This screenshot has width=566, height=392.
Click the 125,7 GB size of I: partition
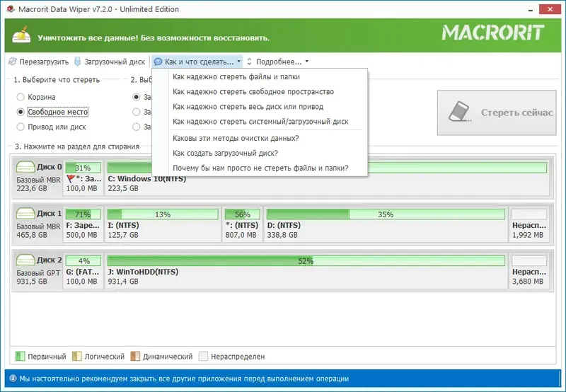point(123,235)
